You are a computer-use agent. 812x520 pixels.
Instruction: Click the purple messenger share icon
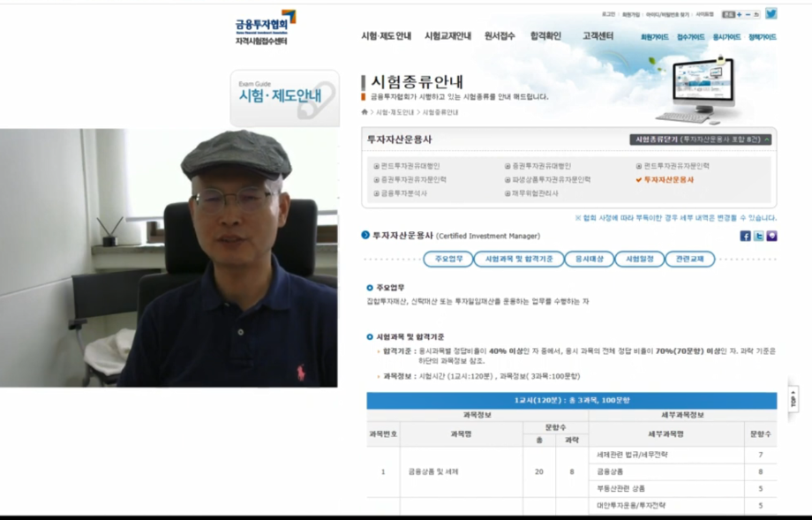coord(772,237)
